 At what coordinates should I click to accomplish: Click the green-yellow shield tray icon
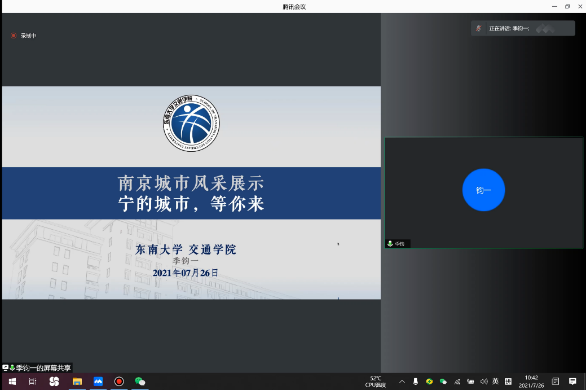pyautogui.click(x=429, y=381)
